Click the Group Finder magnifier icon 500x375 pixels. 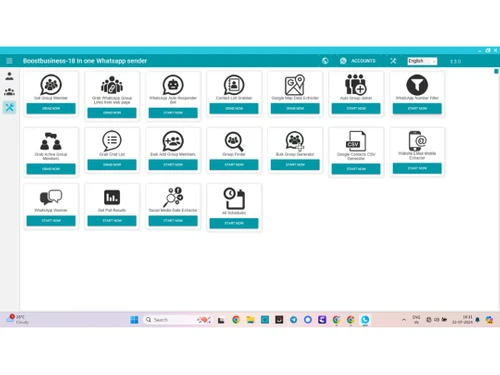click(234, 141)
